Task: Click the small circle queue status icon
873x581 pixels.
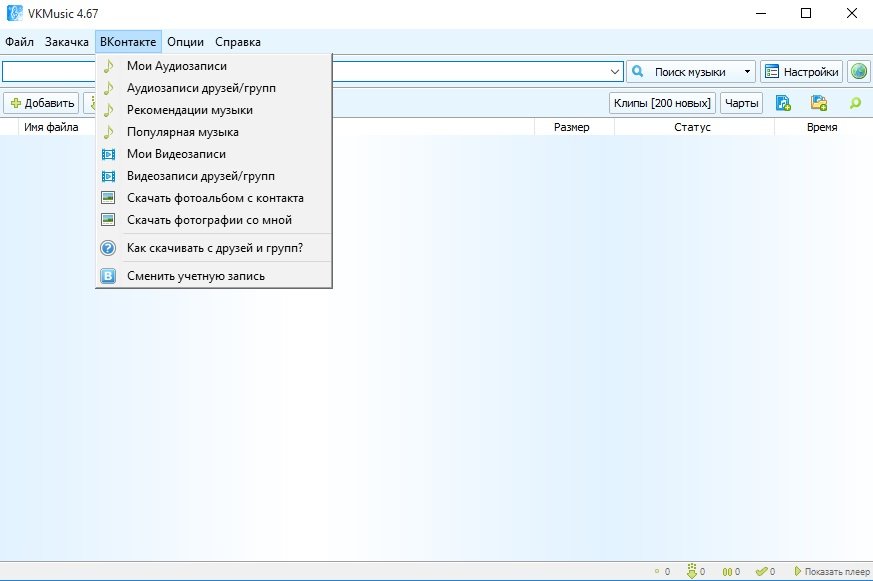Action: pyautogui.click(x=657, y=572)
